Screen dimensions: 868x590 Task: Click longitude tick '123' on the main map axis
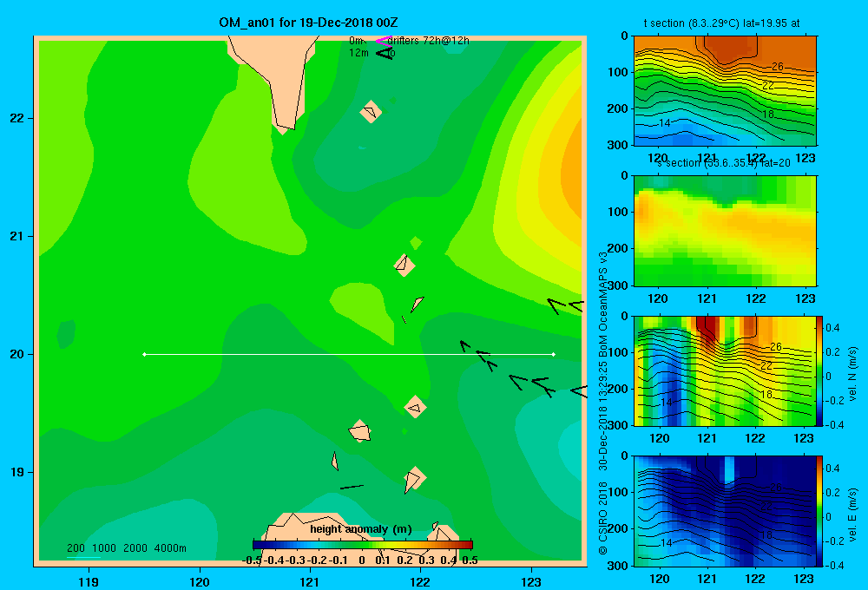pyautogui.click(x=531, y=581)
